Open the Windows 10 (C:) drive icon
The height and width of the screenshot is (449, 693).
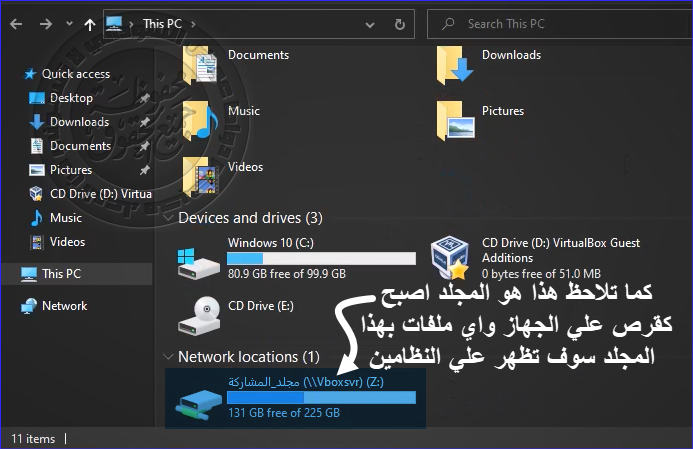pyautogui.click(x=198, y=261)
